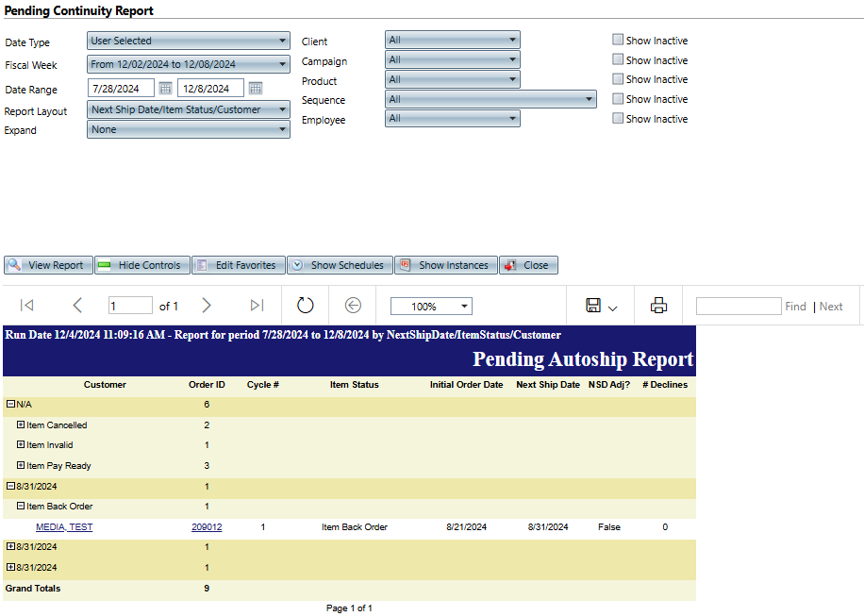
Task: Jump to last report page
Action: click(x=257, y=306)
